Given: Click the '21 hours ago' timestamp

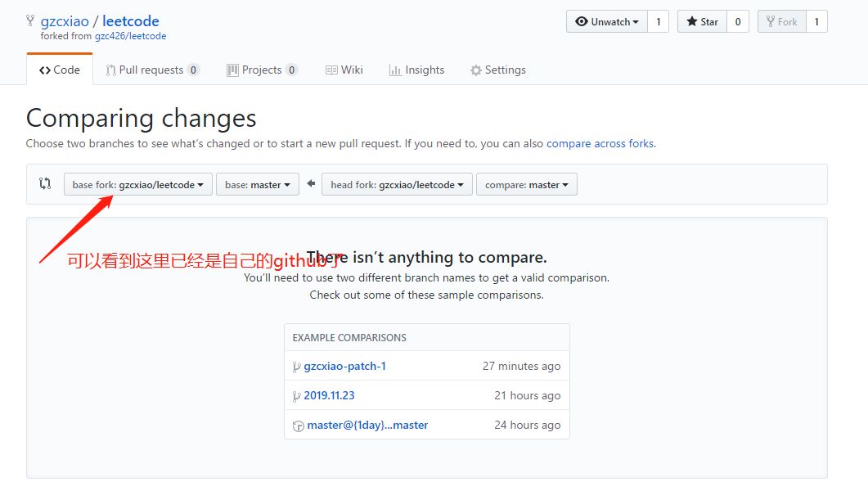Looking at the screenshot, I should click(x=528, y=395).
